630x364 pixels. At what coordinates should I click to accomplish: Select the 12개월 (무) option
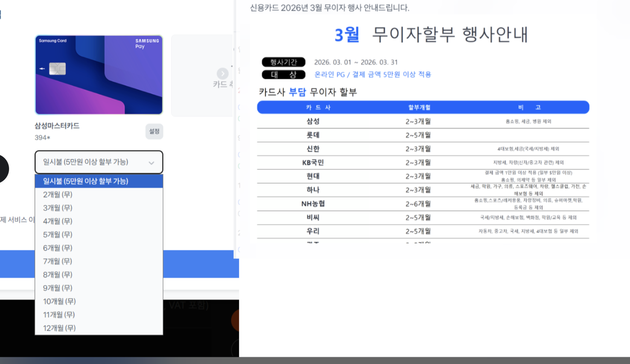99,328
